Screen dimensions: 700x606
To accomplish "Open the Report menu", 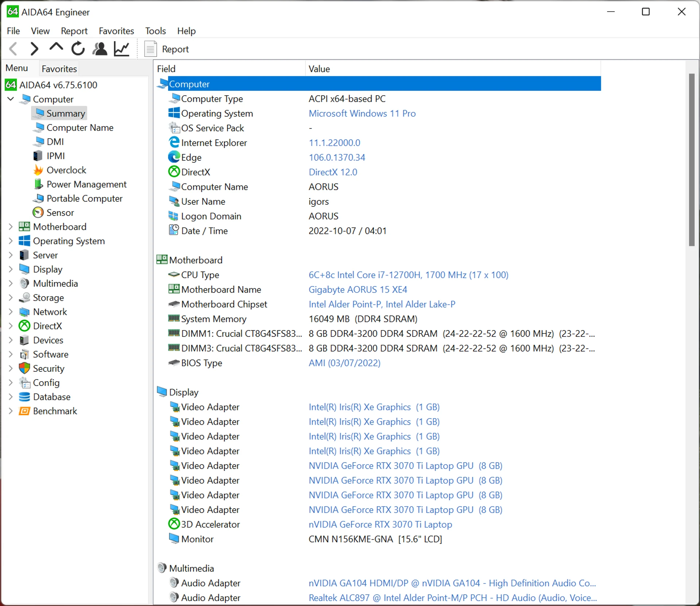I will coord(74,31).
